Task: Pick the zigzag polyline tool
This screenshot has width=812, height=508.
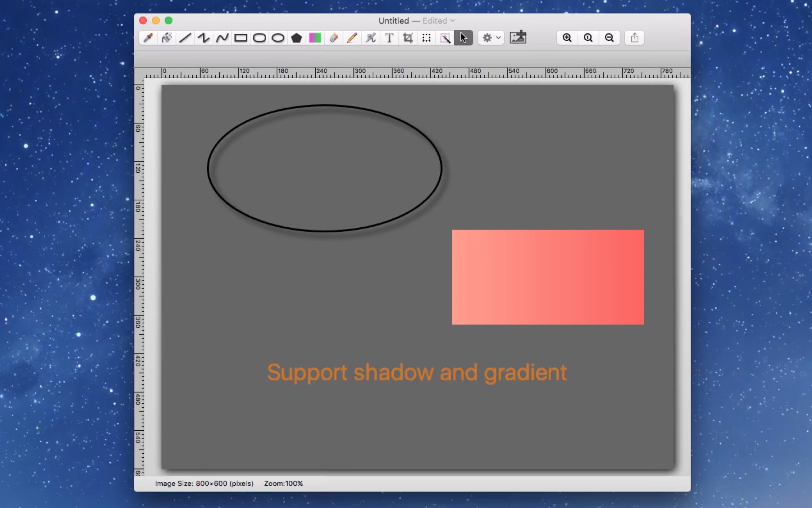Action: [x=204, y=38]
